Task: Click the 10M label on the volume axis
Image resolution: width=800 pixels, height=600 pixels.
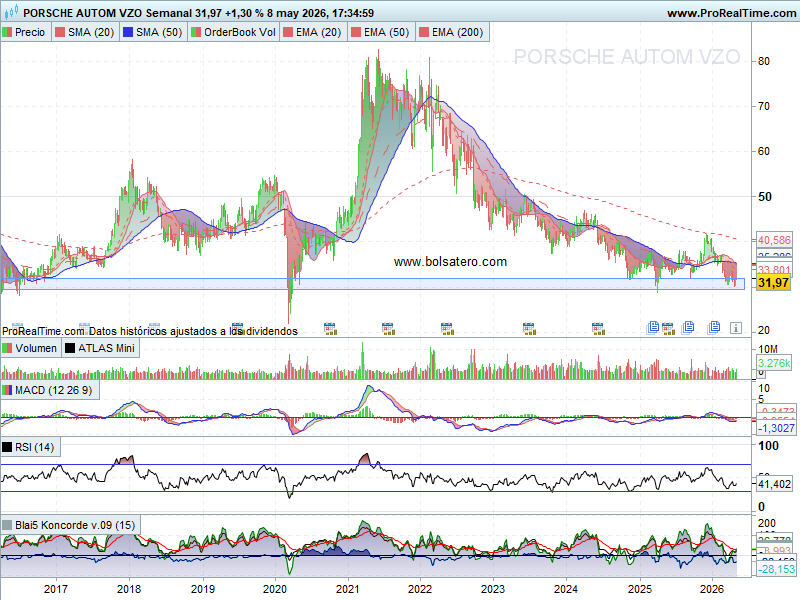Action: (768, 349)
